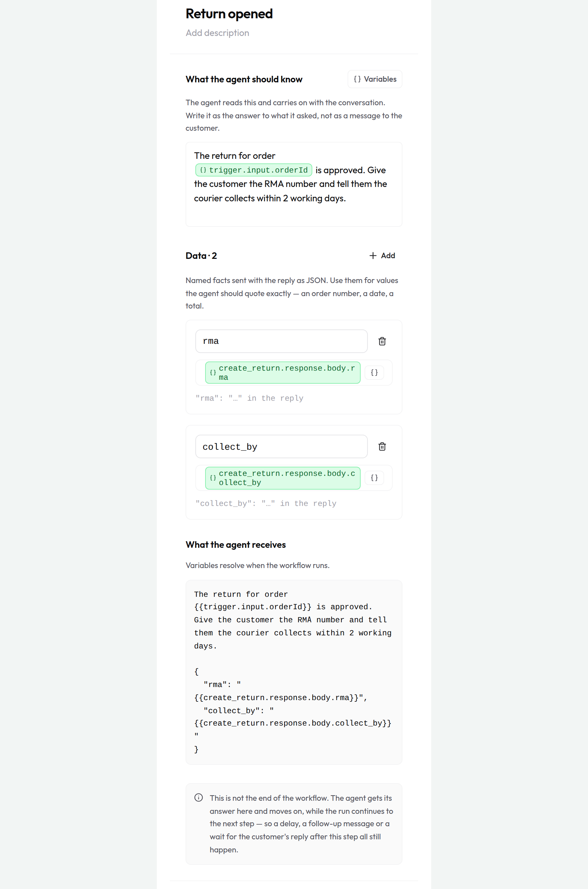Select the create_return.response.body.collect_by chip
Image resolution: width=588 pixels, height=889 pixels.
(x=283, y=478)
